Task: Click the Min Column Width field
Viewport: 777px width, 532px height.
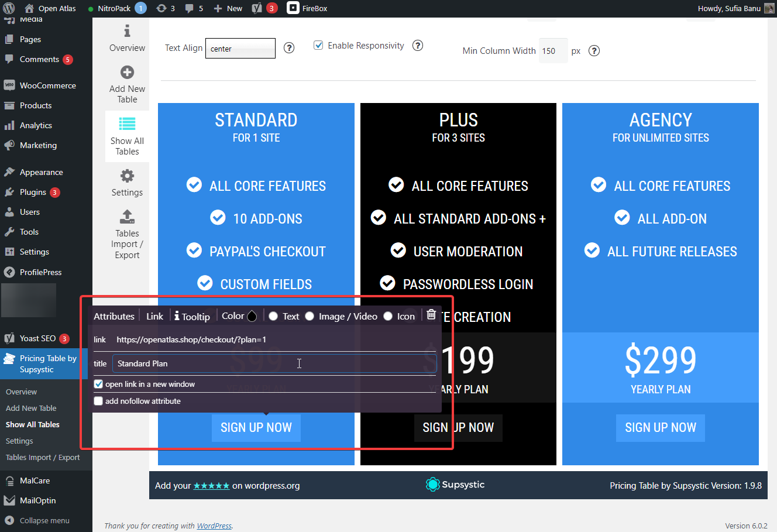Action: tap(553, 51)
